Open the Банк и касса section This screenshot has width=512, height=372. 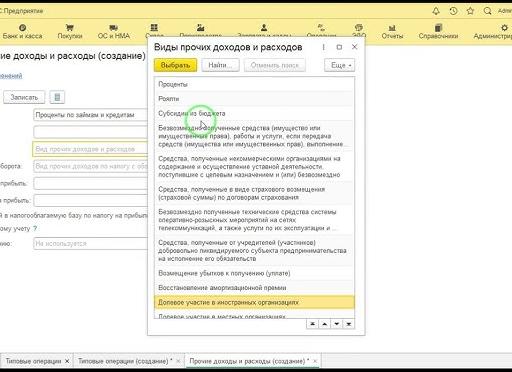tap(22, 32)
